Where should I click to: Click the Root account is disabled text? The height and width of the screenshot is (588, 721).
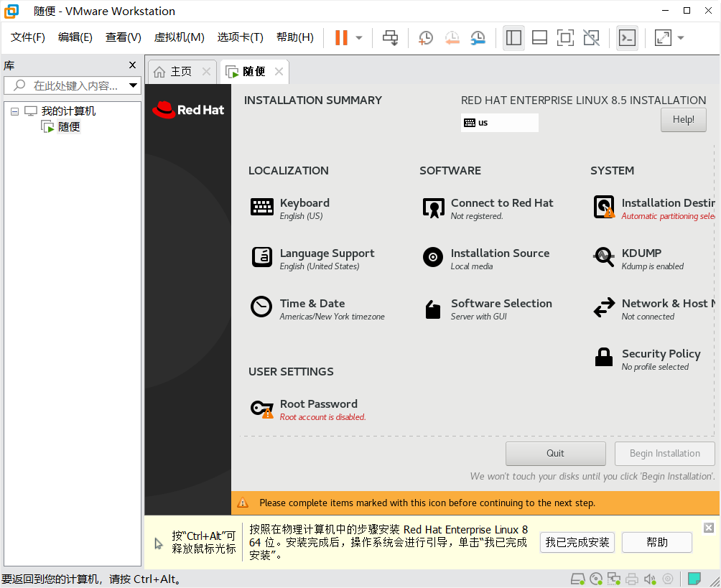click(322, 417)
